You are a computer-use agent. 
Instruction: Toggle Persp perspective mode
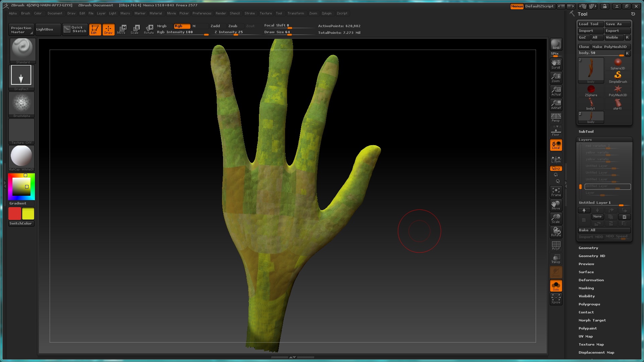pos(556,118)
